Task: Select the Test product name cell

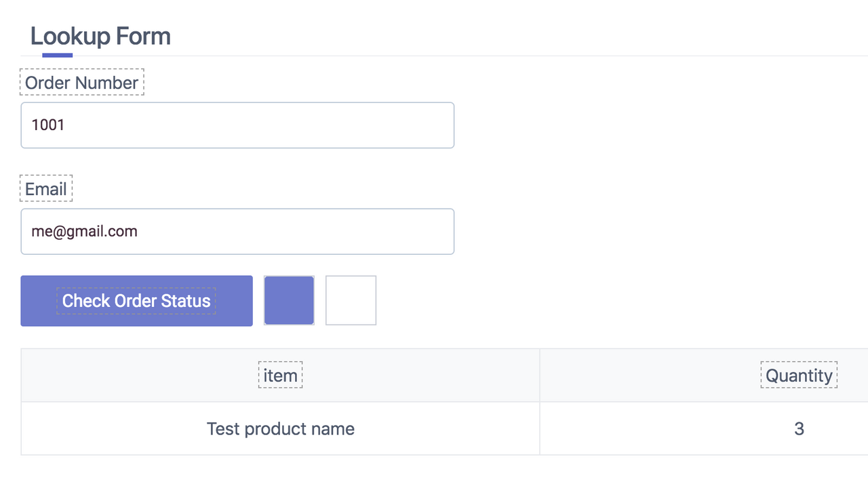Action: (280, 429)
